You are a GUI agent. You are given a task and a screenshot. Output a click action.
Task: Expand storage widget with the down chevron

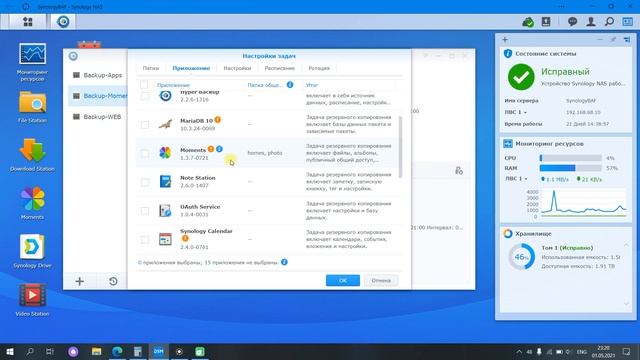point(626,304)
